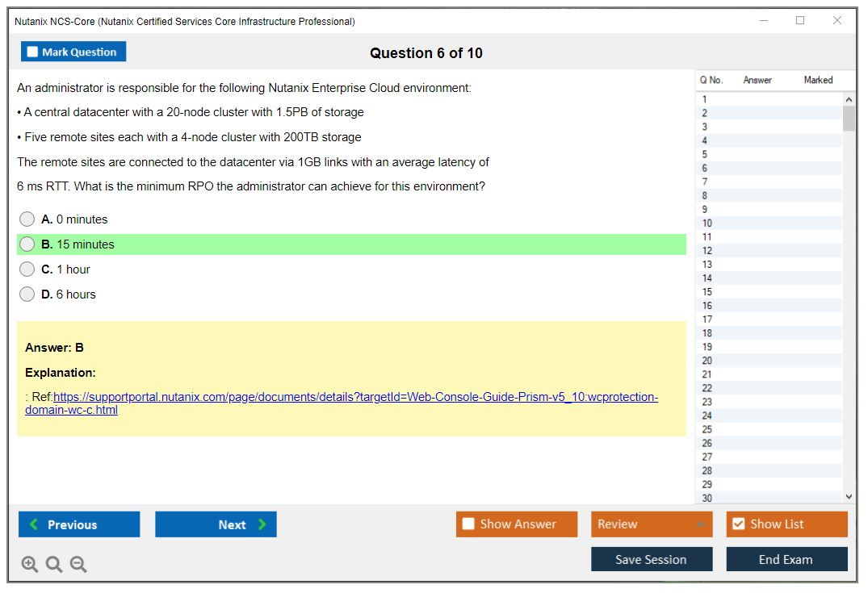This screenshot has height=593, width=868.
Task: Advance with the Next button
Action: (x=216, y=524)
